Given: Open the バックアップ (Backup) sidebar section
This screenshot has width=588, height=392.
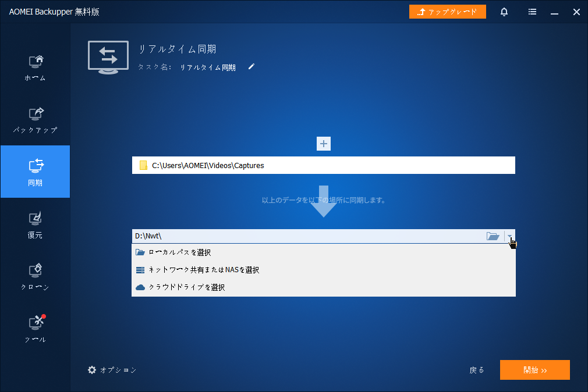Looking at the screenshot, I should click(36, 120).
